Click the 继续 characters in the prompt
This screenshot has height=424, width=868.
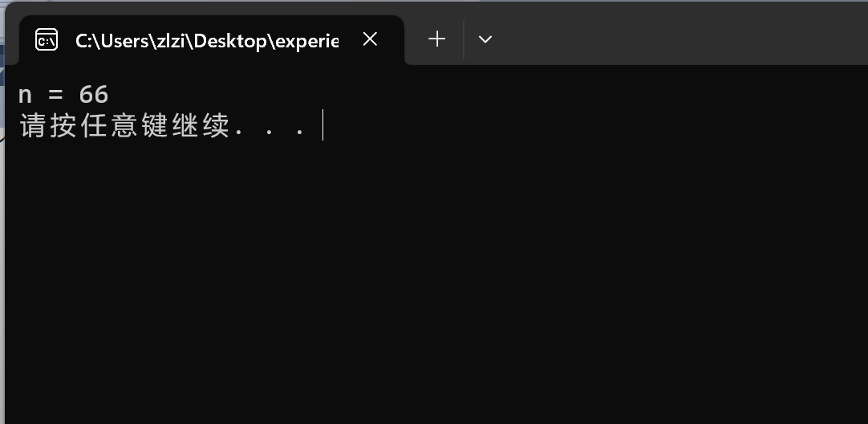[x=200, y=127]
